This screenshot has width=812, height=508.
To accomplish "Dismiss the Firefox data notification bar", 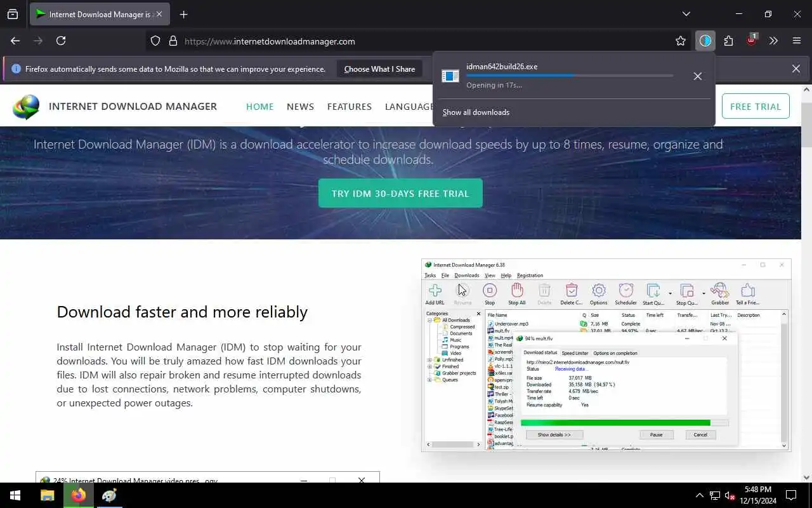I will (796, 69).
